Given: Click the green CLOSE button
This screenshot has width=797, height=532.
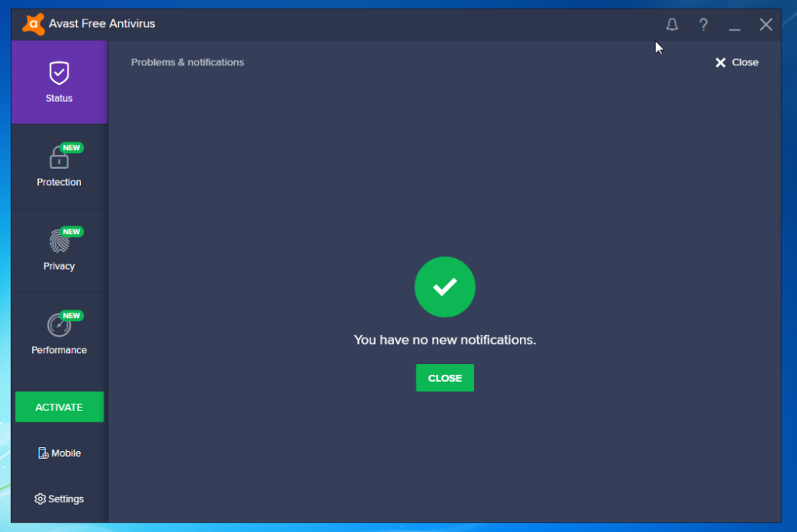Looking at the screenshot, I should (444, 378).
